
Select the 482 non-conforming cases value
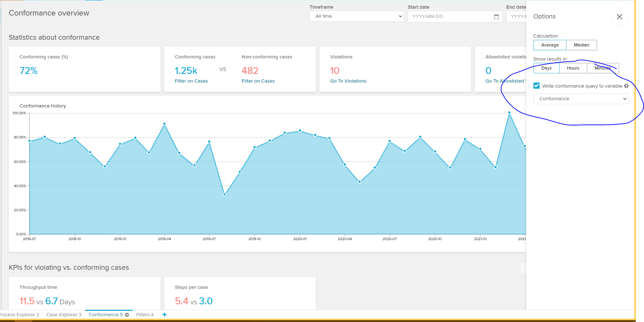250,71
